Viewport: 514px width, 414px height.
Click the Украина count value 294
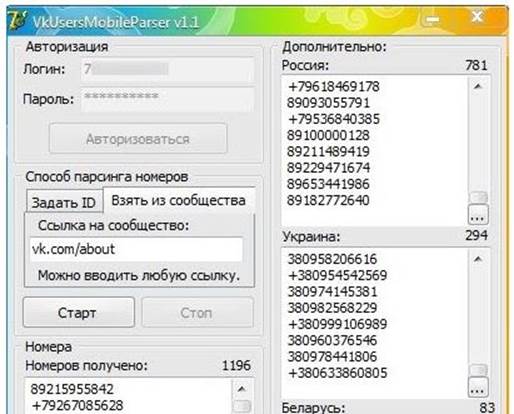476,236
